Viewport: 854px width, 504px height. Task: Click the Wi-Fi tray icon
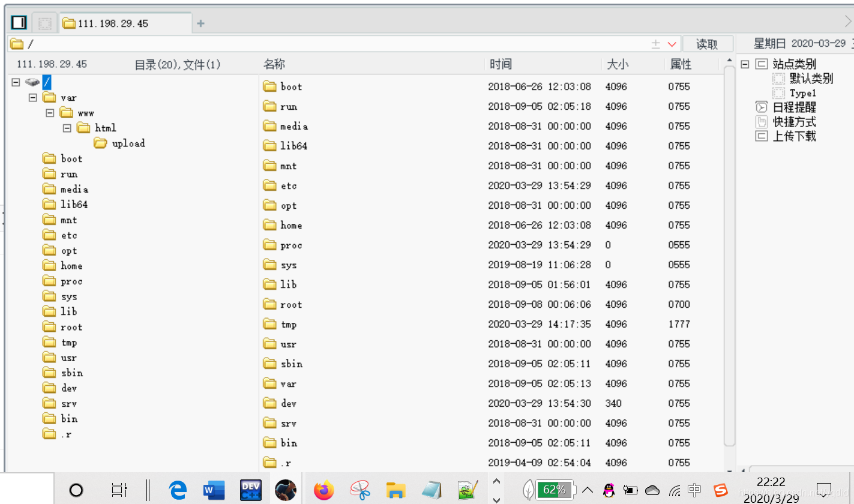pos(675,490)
